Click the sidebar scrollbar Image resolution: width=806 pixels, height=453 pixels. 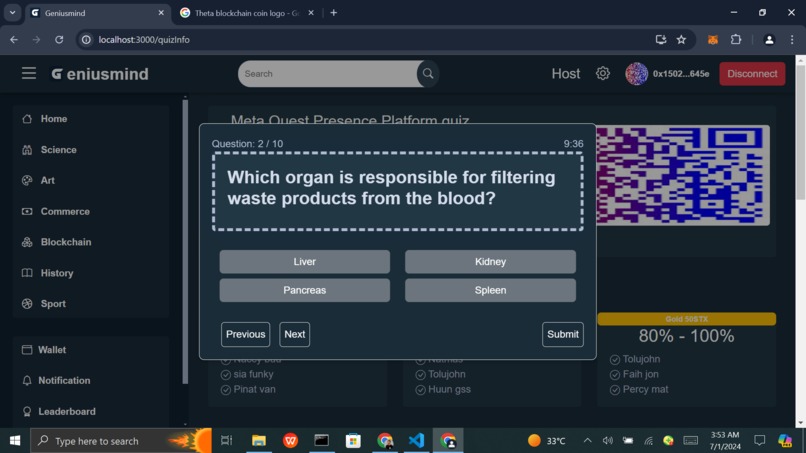(185, 242)
